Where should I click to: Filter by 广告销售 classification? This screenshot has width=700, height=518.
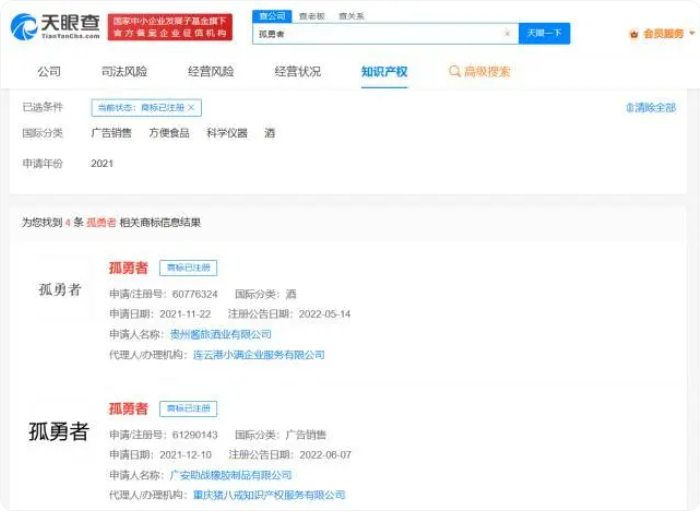[111, 133]
